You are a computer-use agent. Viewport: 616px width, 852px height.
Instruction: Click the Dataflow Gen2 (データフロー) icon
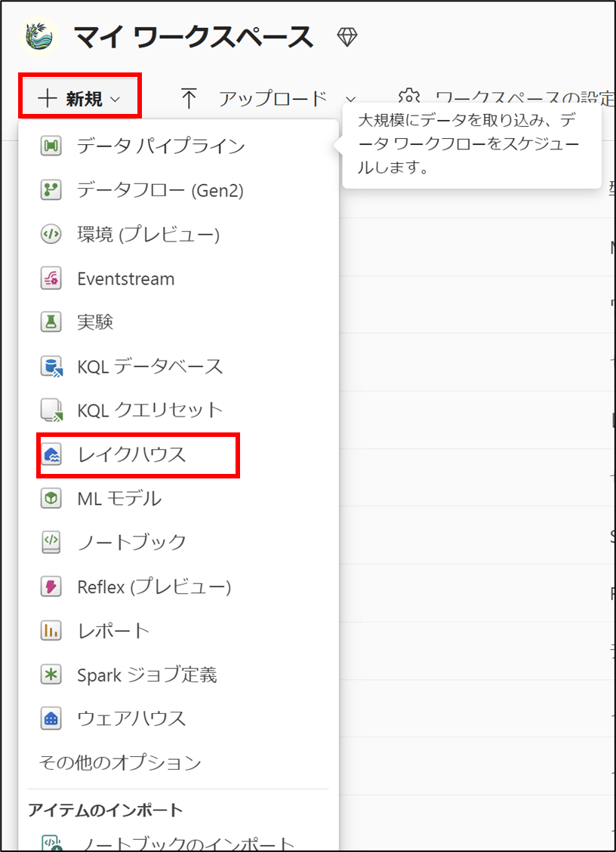tap(51, 190)
